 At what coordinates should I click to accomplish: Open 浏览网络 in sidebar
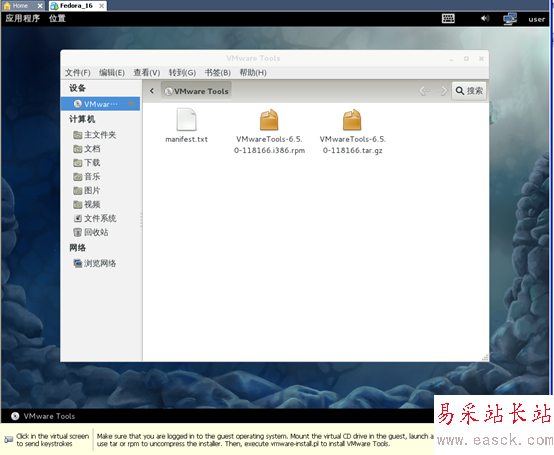pos(94,263)
